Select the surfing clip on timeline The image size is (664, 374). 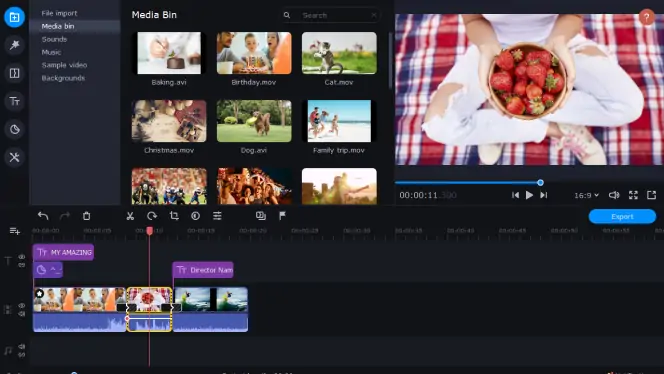pyautogui.click(x=210, y=309)
